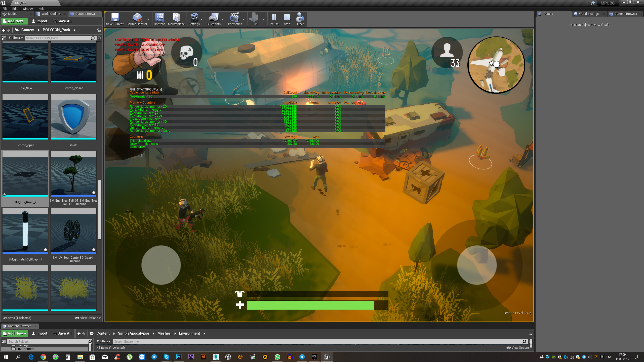Select the SM_Env_Road_2 asset thumbnail
644x362 pixels.
point(25,174)
